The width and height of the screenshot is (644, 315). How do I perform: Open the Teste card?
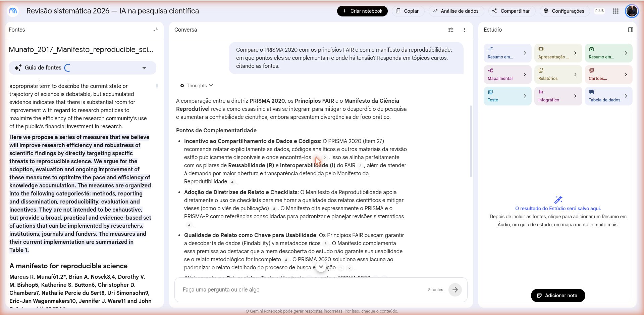click(507, 96)
